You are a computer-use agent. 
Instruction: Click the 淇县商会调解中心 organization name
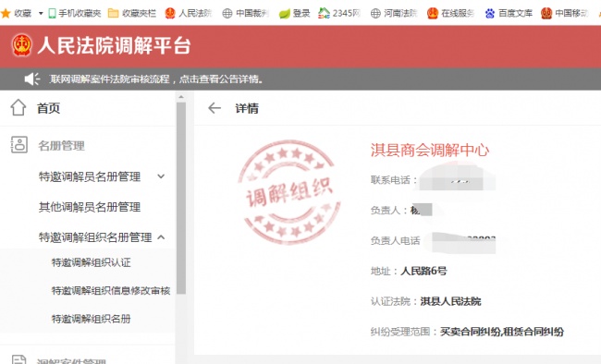pyautogui.click(x=430, y=150)
